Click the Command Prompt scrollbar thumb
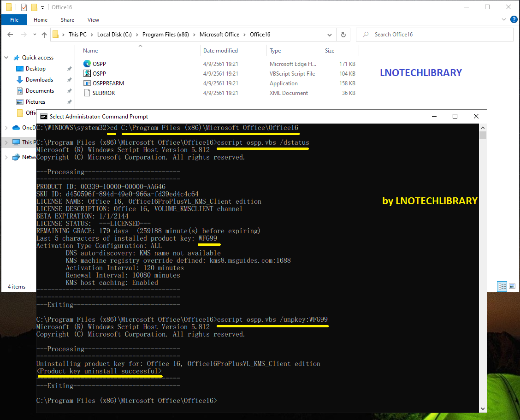Screen dimensions: 520x420 (483, 135)
